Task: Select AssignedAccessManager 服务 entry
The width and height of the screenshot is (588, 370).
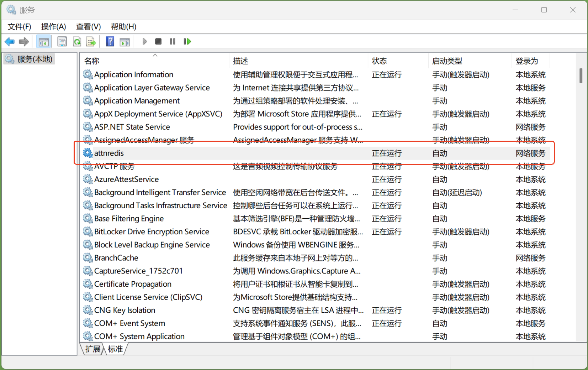Action: [x=144, y=140]
